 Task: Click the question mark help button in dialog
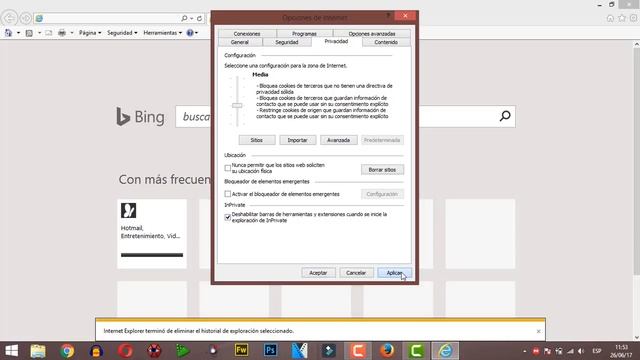(x=388, y=16)
